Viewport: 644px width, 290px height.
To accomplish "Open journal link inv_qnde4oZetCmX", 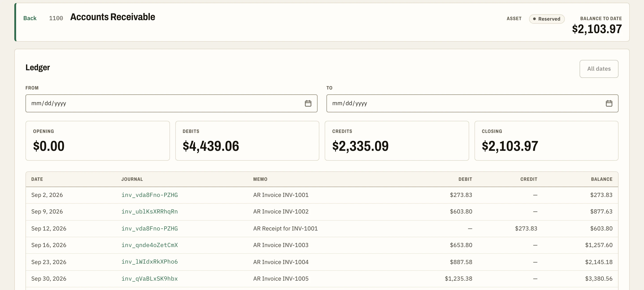I will [150, 245].
